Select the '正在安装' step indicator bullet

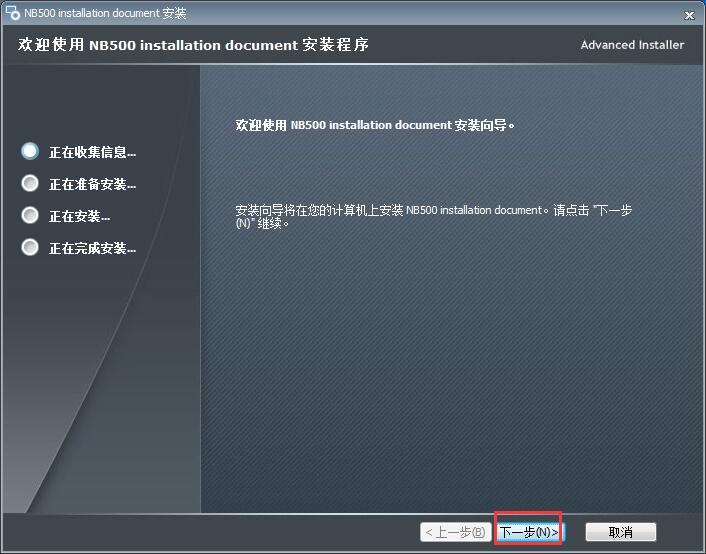point(30,216)
